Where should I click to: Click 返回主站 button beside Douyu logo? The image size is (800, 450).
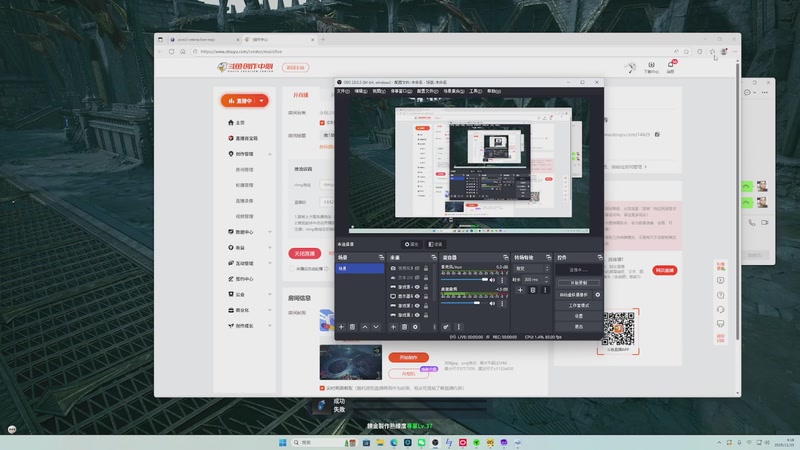(295, 67)
